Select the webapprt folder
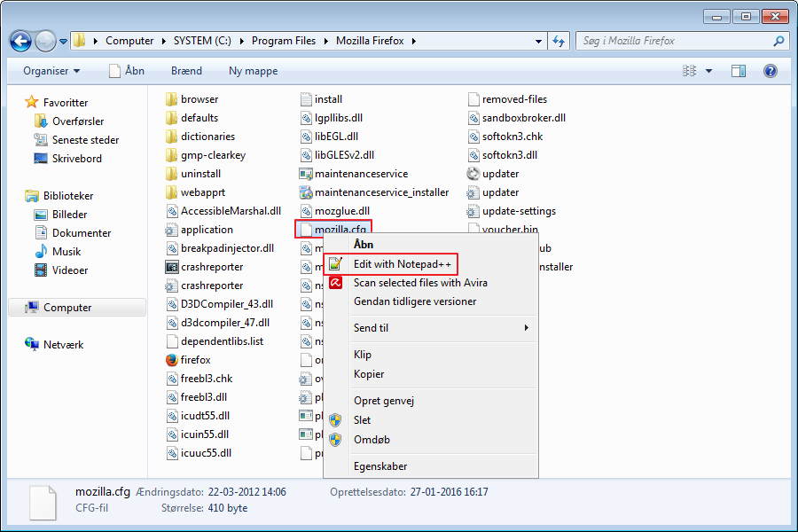Viewport: 798px width, 532px height. tap(195, 192)
